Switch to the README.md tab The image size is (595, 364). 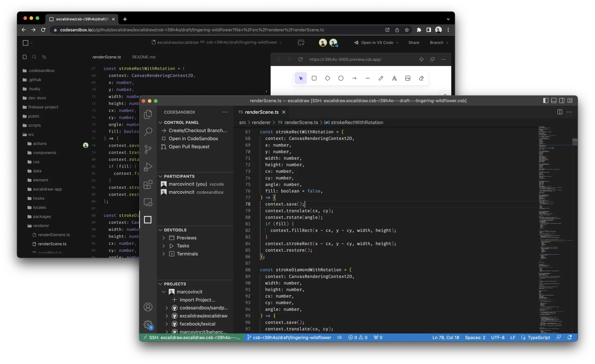143,57
